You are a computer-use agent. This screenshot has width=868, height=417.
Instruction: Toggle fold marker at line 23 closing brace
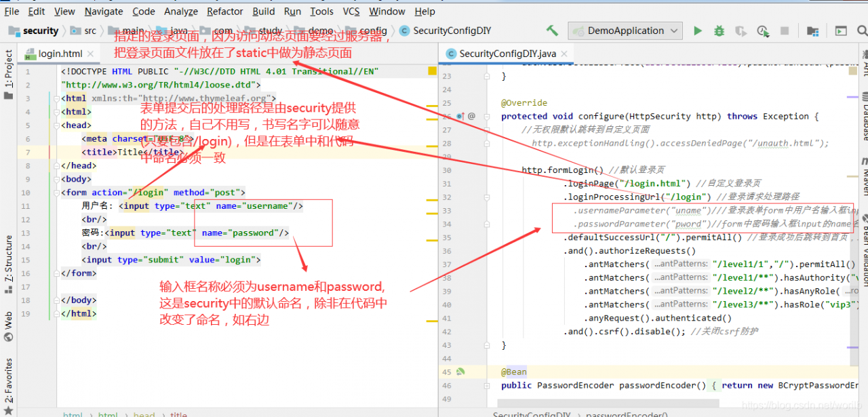[488, 76]
